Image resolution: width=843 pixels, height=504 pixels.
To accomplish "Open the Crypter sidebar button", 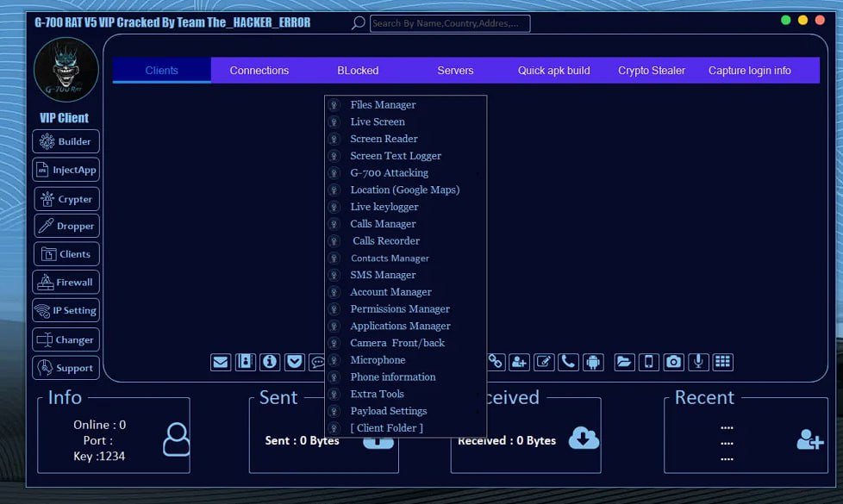I will 66,199.
